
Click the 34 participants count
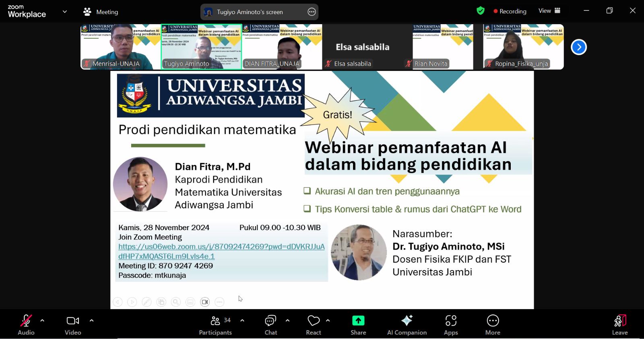[x=227, y=320]
